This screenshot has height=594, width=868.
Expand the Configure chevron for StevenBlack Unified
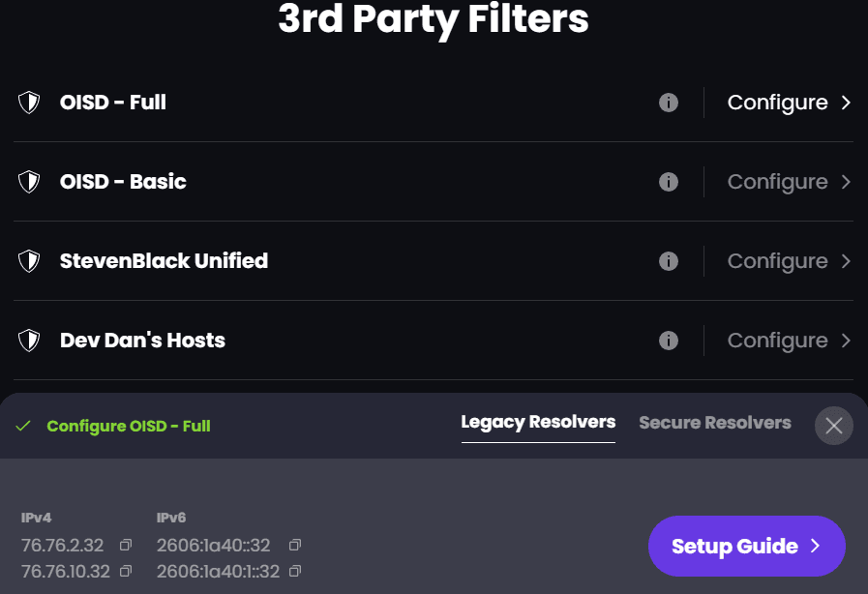point(845,261)
